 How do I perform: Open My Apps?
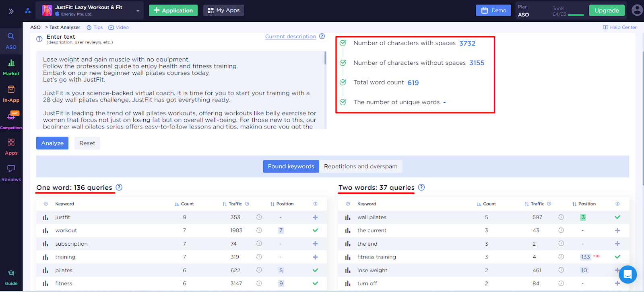tap(223, 10)
